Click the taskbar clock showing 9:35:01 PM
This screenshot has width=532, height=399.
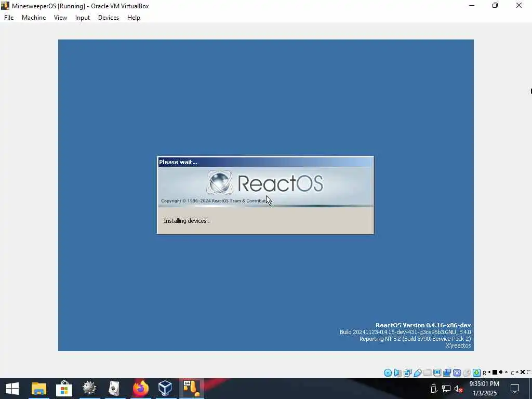click(x=484, y=389)
